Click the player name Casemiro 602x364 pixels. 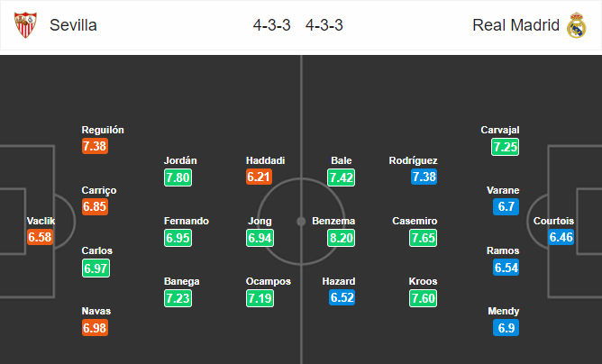415,221
